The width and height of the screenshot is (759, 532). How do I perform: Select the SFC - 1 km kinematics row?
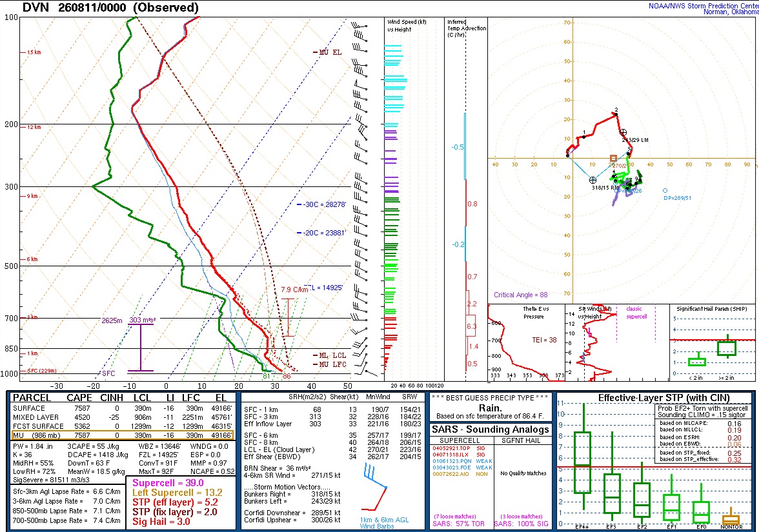332,409
